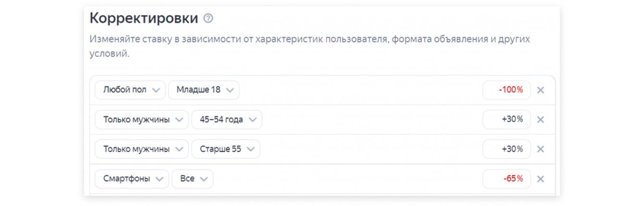Expand the Младше 18 age dropdown
The height and width of the screenshot is (206, 644).
point(204,90)
